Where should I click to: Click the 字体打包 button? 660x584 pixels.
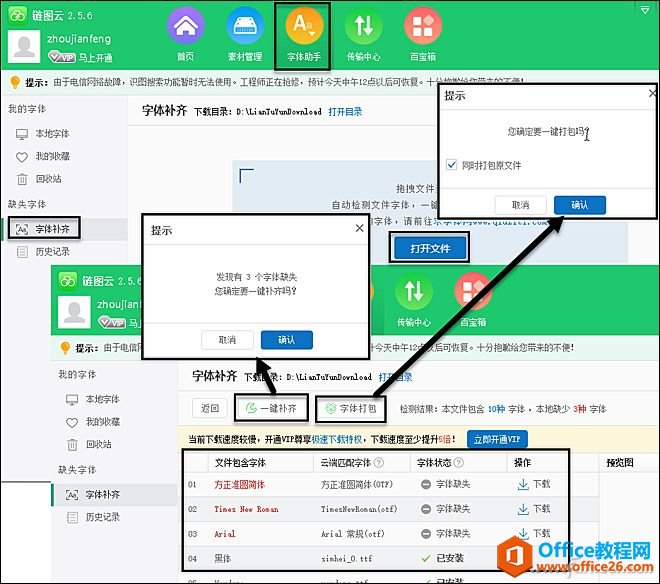tap(351, 408)
